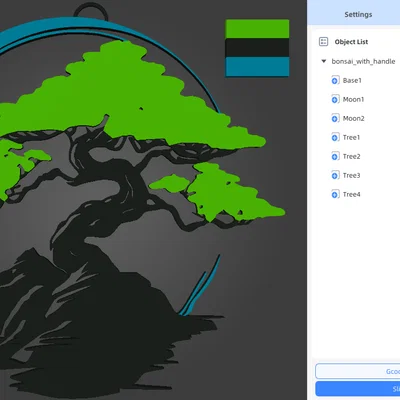The width and height of the screenshot is (400, 400).
Task: Click the part icon next to Moon2
Action: pos(335,118)
